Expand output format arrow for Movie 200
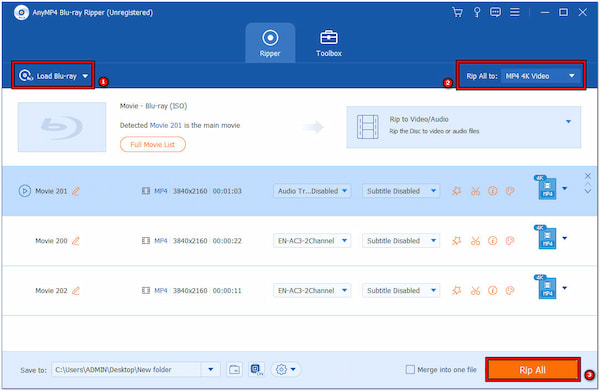 [x=565, y=238]
